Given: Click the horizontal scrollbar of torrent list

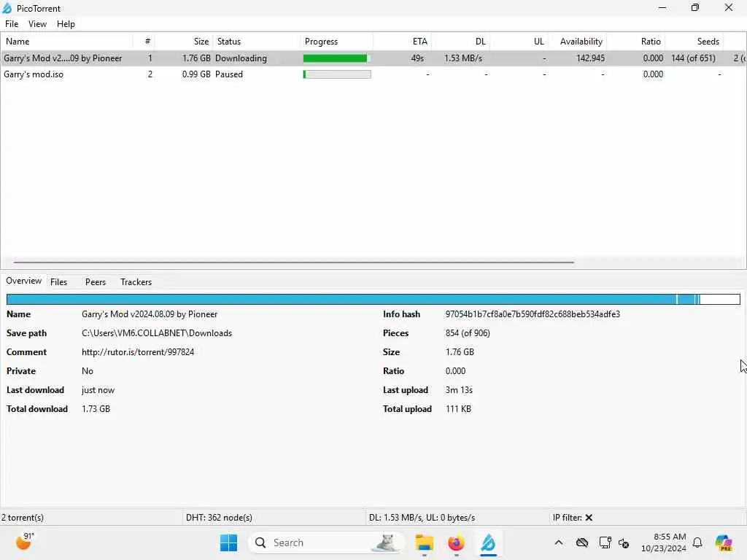Looking at the screenshot, I should tap(293, 262).
